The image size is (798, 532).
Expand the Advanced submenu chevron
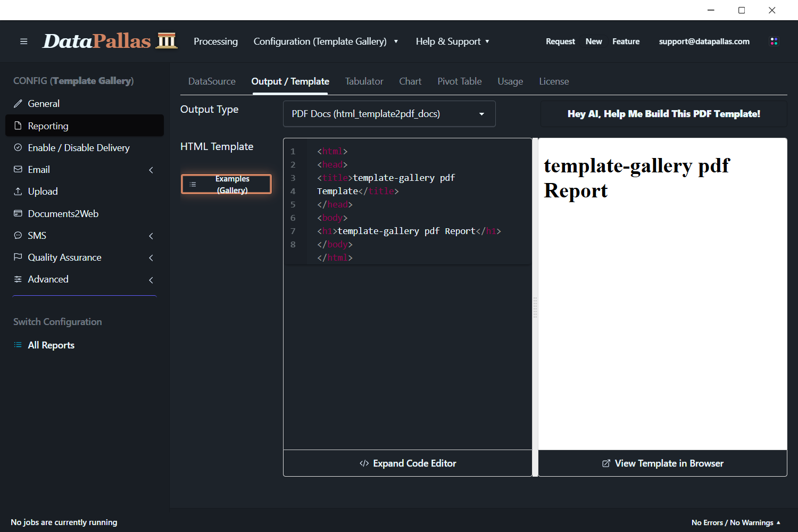[x=151, y=280]
